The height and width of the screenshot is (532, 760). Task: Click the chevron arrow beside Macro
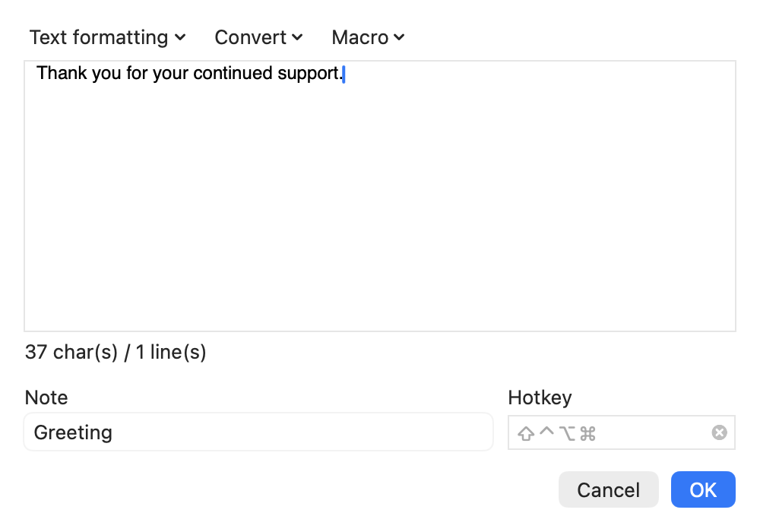click(x=400, y=37)
